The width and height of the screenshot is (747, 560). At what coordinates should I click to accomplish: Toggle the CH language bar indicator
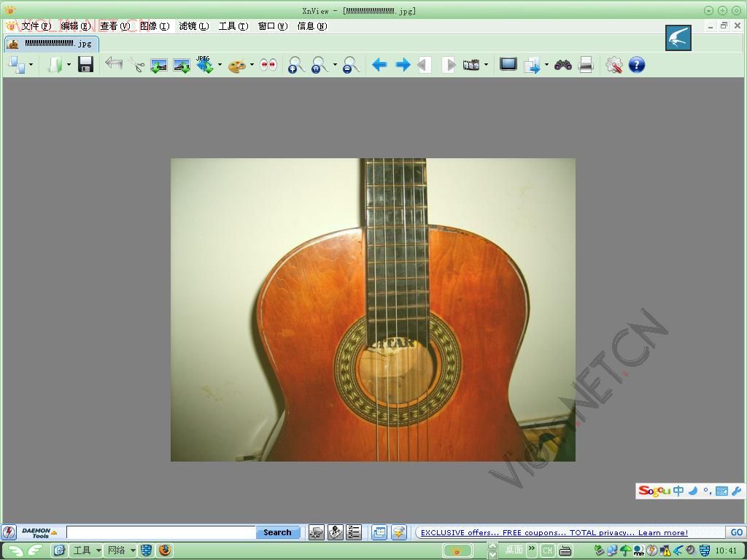pos(547,551)
